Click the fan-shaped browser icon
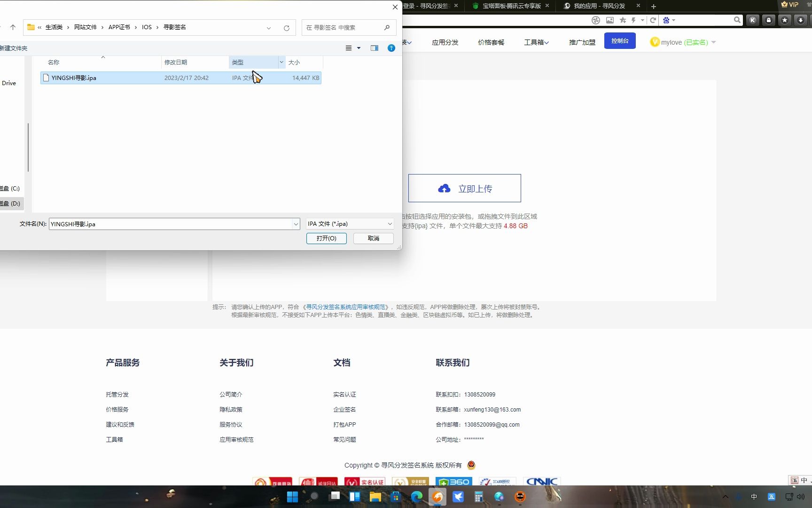 [x=596, y=20]
